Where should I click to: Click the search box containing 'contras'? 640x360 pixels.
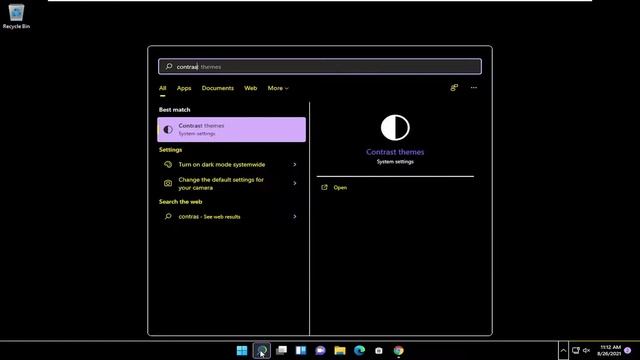click(x=320, y=67)
